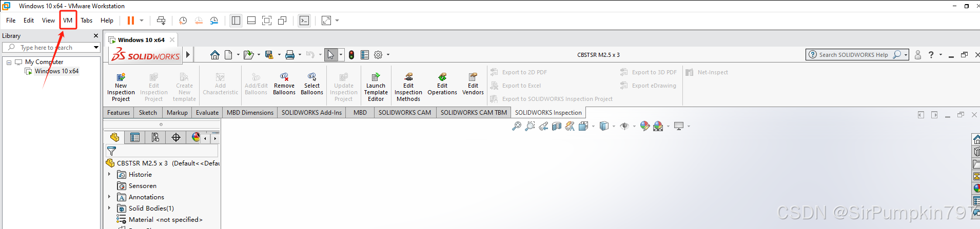The image size is (980, 229).
Task: Open the library search dropdown arrow
Action: [96, 48]
